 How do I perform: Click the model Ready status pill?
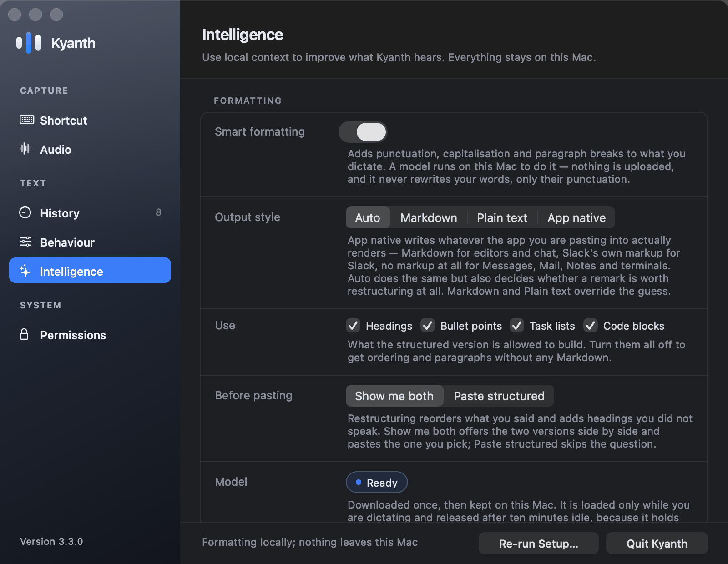click(377, 482)
